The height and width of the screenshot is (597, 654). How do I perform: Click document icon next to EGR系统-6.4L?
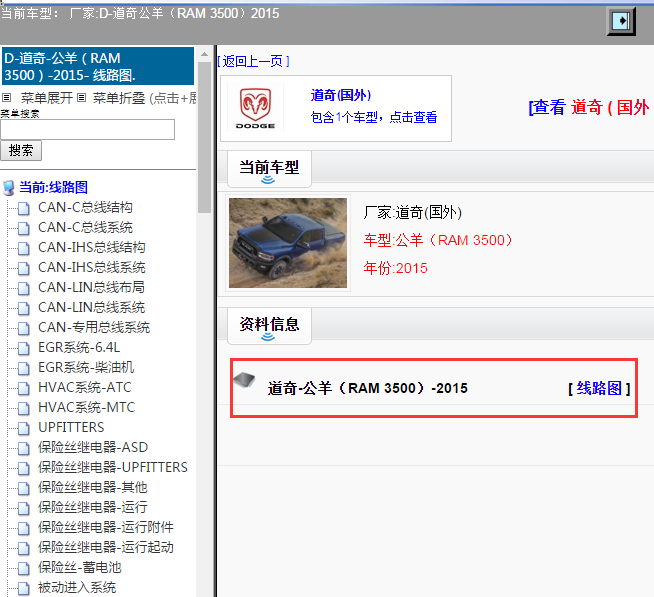24,348
